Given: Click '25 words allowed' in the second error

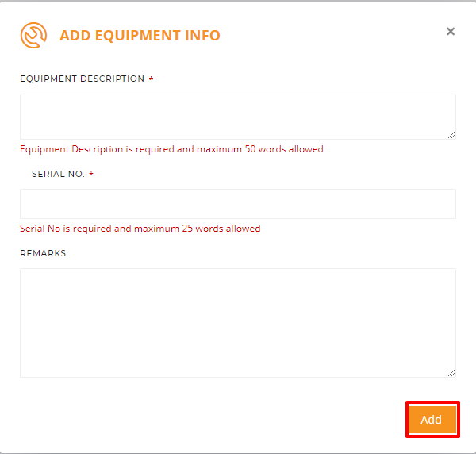Looking at the screenshot, I should click(221, 229).
